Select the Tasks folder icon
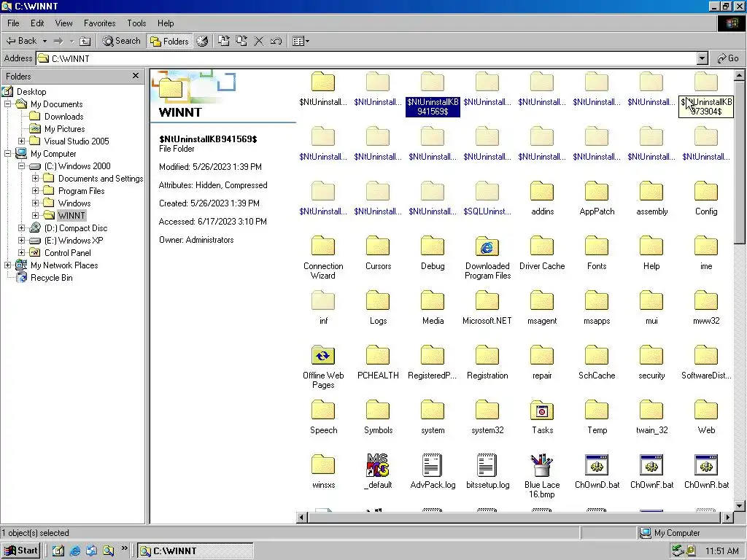Viewport: 747px width, 560px height. [x=542, y=411]
